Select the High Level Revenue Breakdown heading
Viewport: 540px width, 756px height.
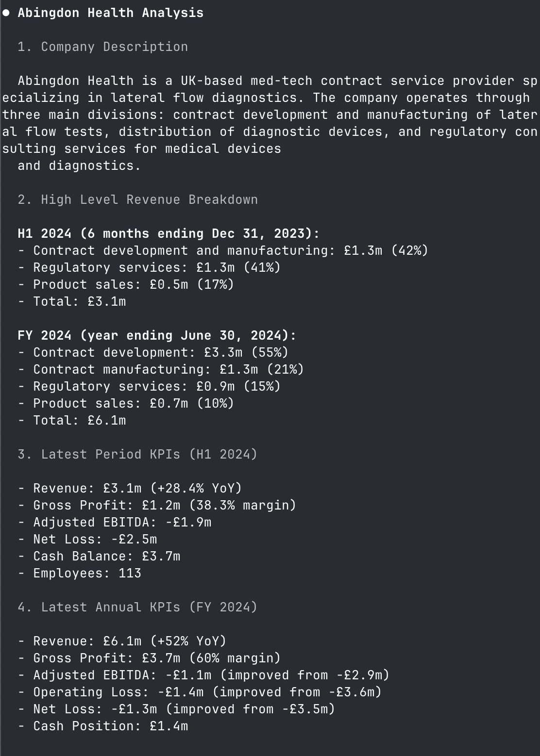coord(137,200)
